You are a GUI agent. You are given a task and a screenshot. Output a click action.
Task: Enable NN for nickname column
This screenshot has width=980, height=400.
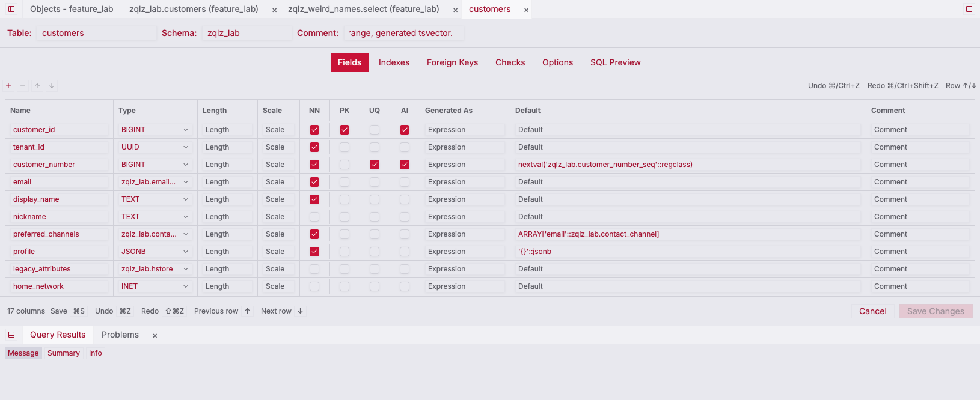click(x=314, y=217)
